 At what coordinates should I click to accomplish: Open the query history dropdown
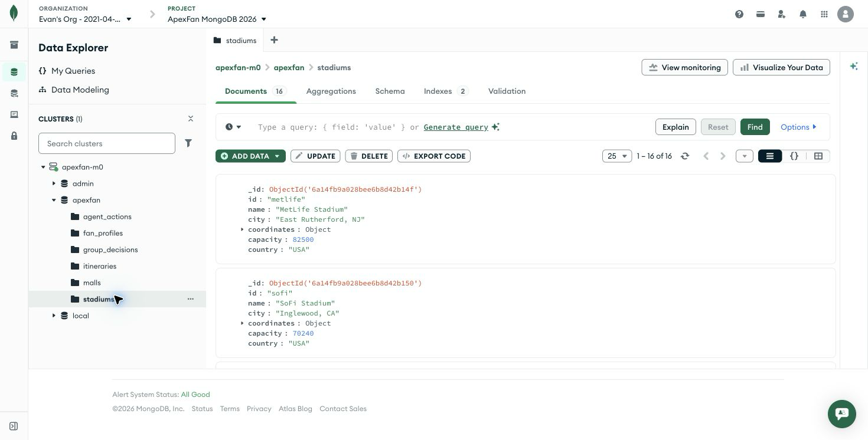tap(233, 127)
